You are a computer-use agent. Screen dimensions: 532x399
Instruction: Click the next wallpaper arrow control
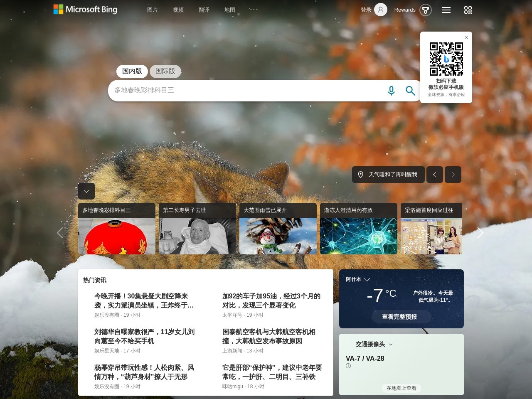coord(453,175)
